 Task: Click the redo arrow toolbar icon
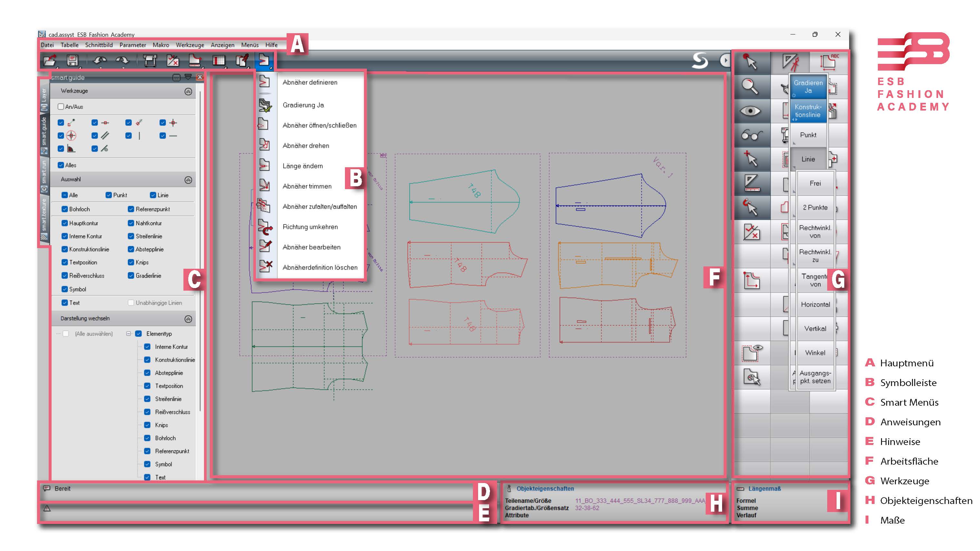coord(122,61)
